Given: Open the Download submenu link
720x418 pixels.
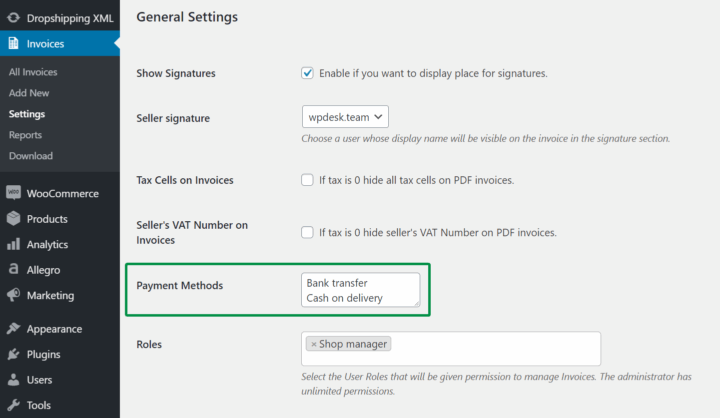Looking at the screenshot, I should click(x=30, y=156).
